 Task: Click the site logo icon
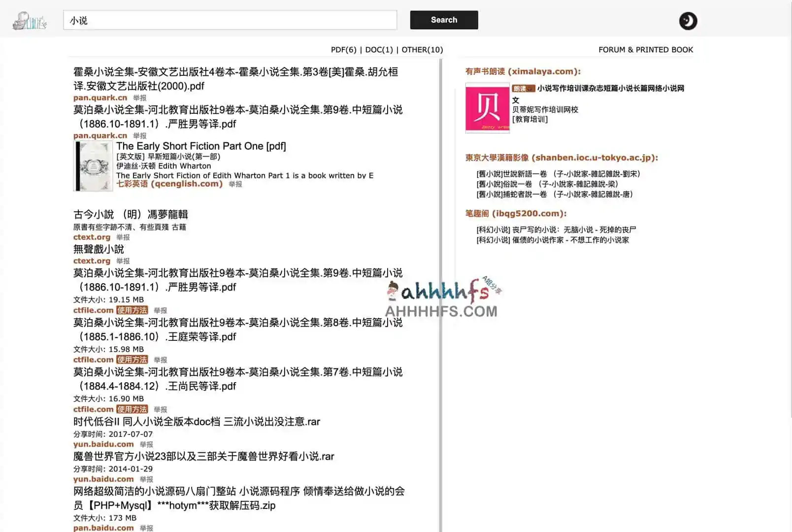click(x=30, y=21)
